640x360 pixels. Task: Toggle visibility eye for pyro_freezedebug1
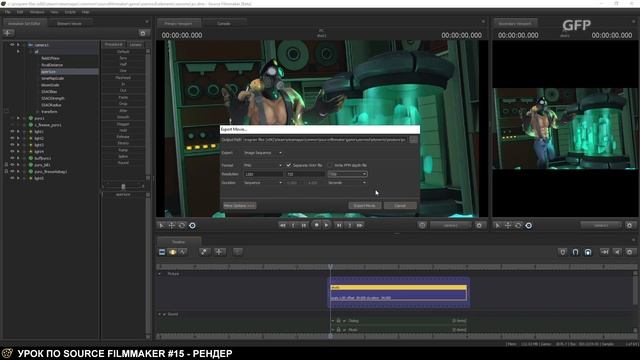pos(12,171)
